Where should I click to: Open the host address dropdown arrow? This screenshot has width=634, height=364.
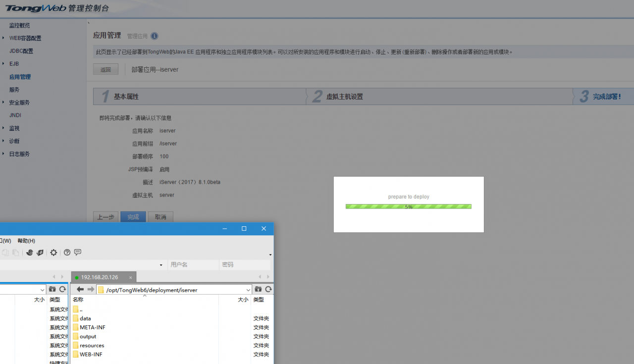coord(161,265)
